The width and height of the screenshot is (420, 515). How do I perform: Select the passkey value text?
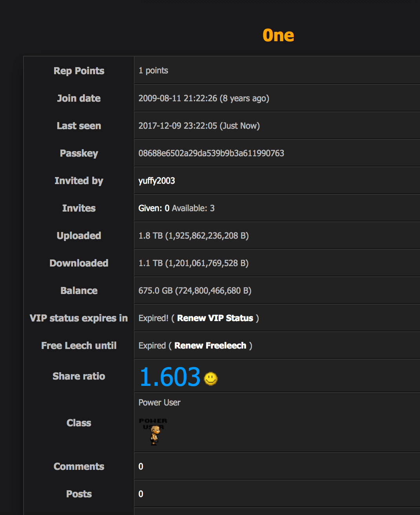[x=211, y=153]
